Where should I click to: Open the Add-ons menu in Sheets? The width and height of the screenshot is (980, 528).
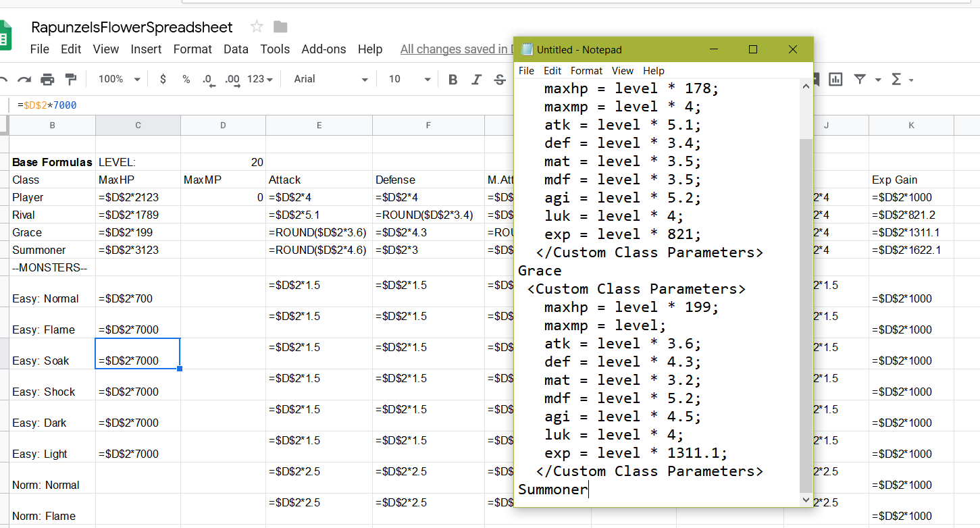click(x=324, y=49)
